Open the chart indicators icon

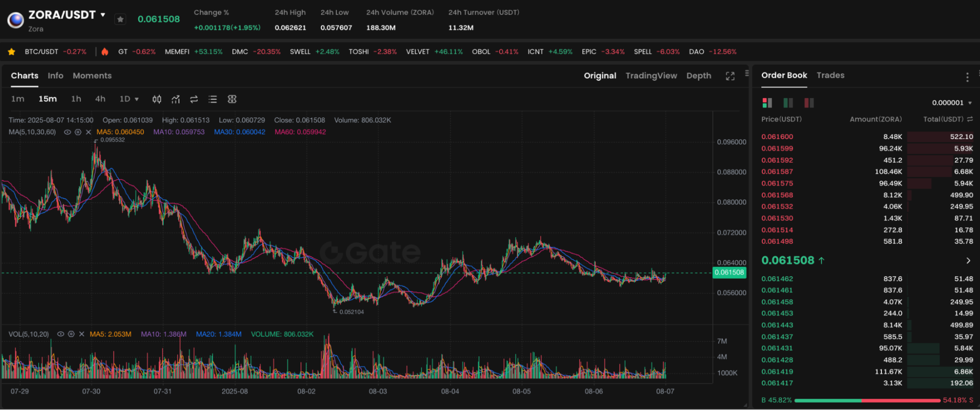176,99
